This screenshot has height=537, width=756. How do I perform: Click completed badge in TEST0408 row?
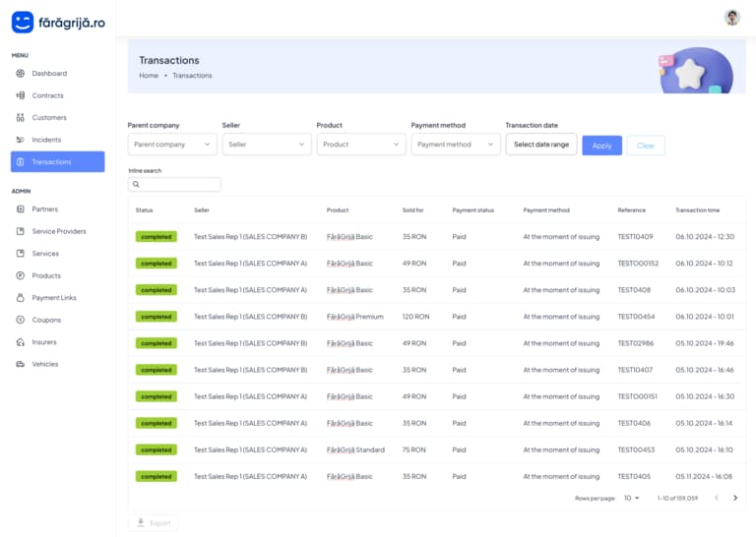click(x=157, y=290)
